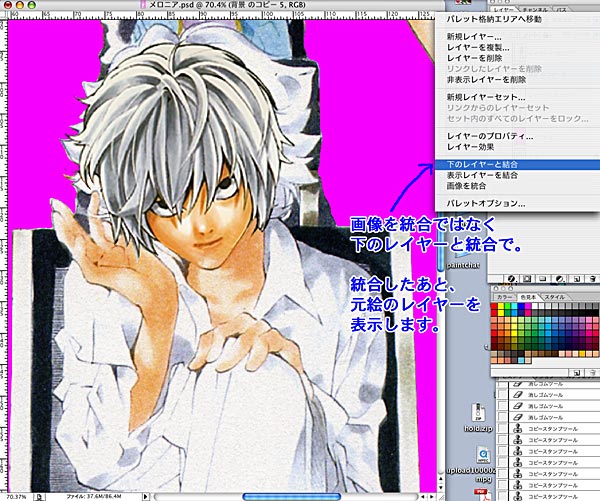
Task: Choose 新規レイヤーセット... menu item
Action: 517,97
